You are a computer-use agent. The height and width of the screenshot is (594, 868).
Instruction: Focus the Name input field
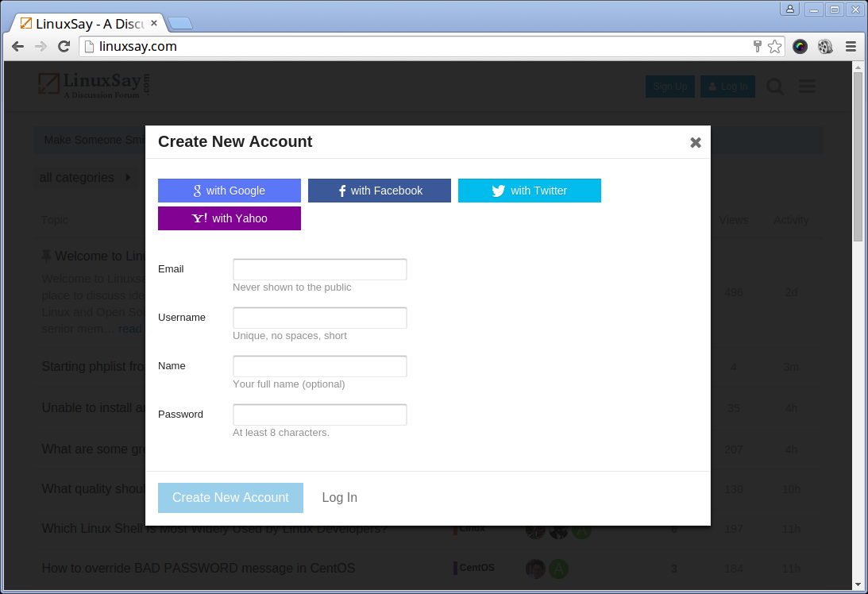(x=319, y=366)
